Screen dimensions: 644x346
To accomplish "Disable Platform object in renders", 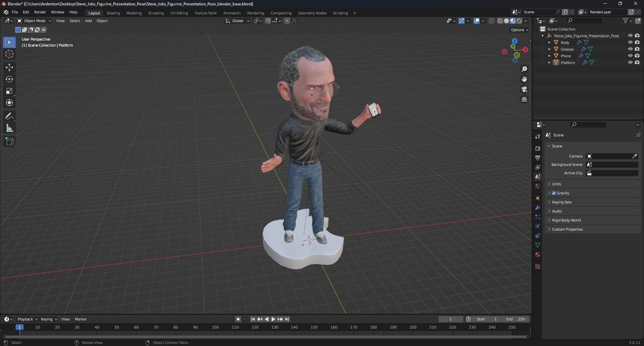I will click(637, 63).
